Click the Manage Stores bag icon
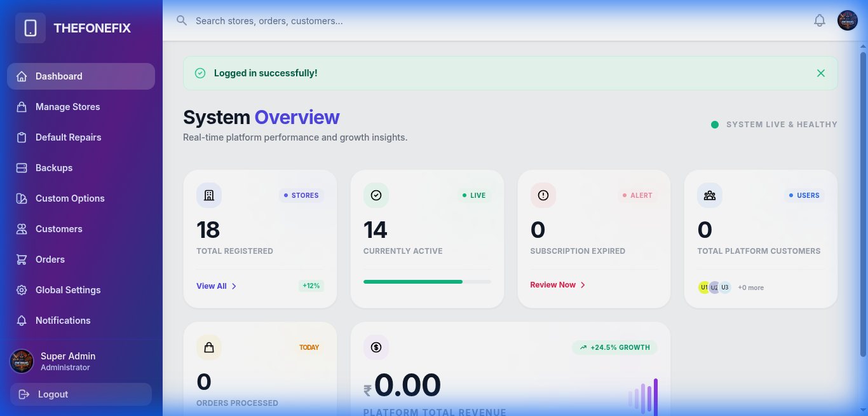 coord(22,107)
